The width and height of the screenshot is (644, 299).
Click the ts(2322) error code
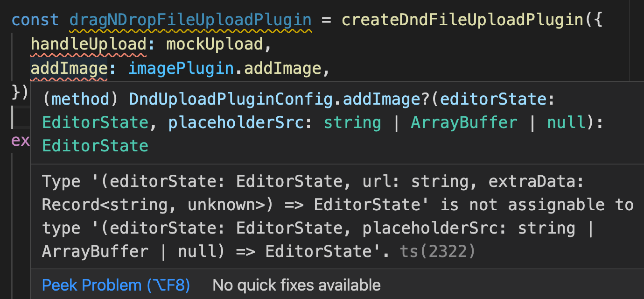coord(437,251)
